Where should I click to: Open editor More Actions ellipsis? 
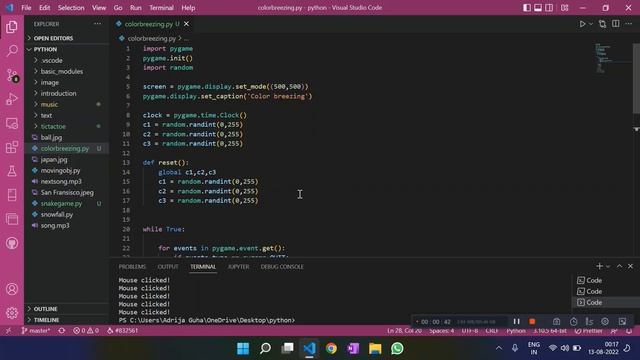pos(629,24)
